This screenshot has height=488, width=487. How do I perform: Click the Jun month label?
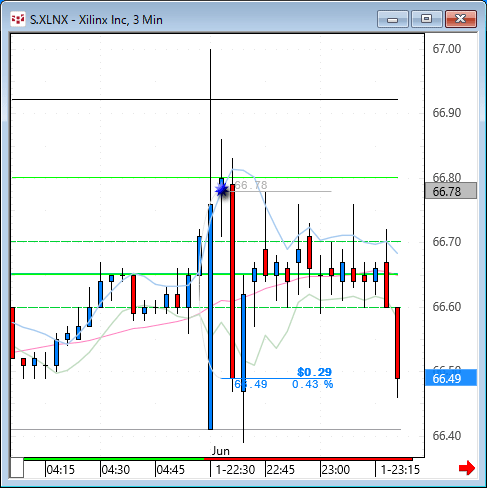coord(221,451)
